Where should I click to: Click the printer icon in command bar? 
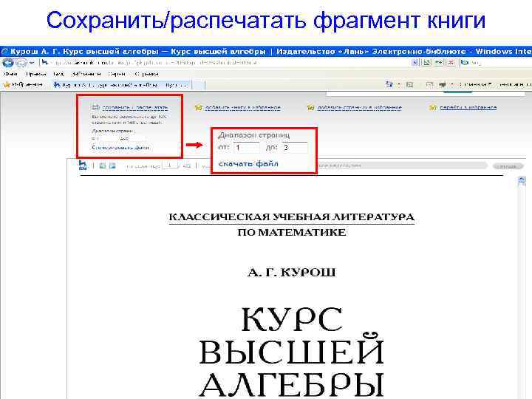(443, 84)
